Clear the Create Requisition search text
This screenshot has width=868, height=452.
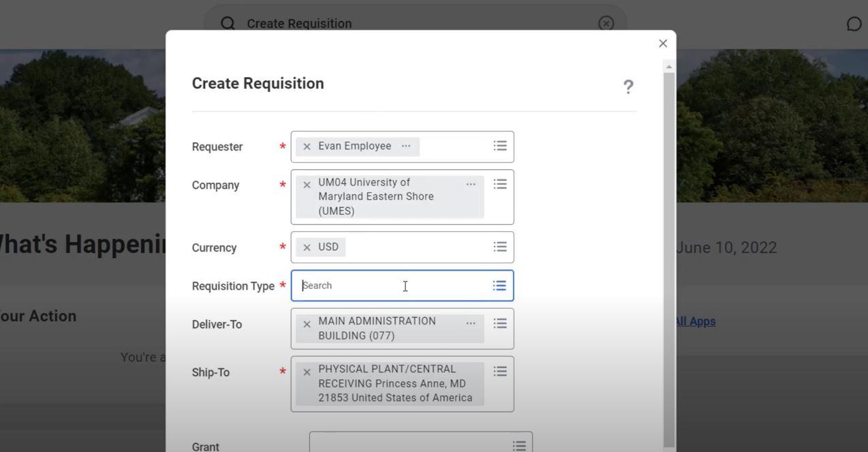click(606, 23)
